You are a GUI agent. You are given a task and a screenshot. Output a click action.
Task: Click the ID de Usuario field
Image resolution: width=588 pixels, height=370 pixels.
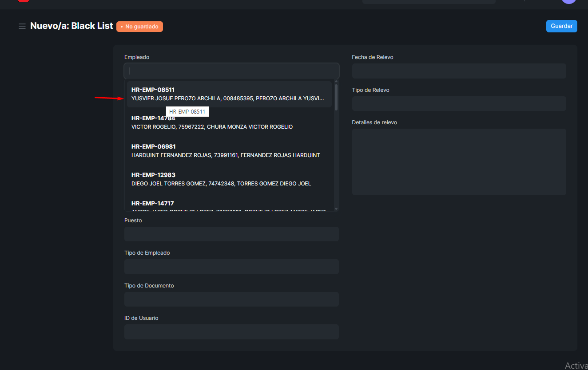click(231, 332)
